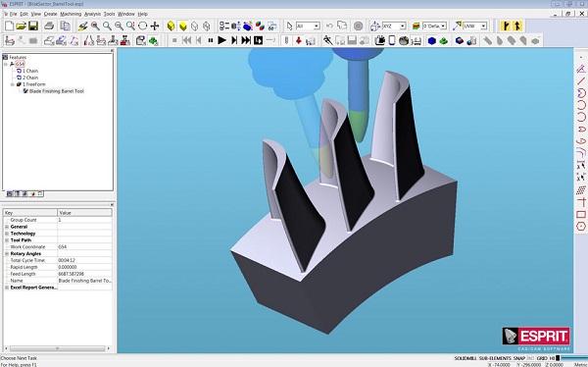588x367 pixels.
Task: Toggle SUB-ELEMENTS mode in status bar
Action: pos(495,358)
